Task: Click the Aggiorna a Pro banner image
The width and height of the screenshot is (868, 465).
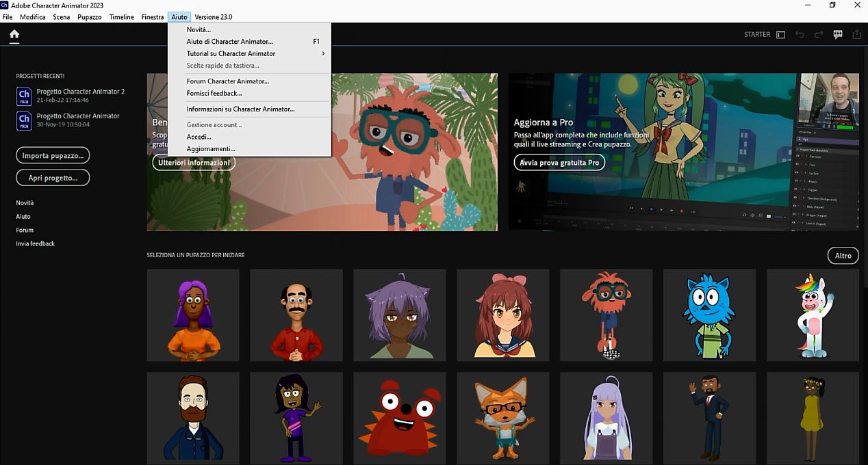Action: [x=684, y=152]
